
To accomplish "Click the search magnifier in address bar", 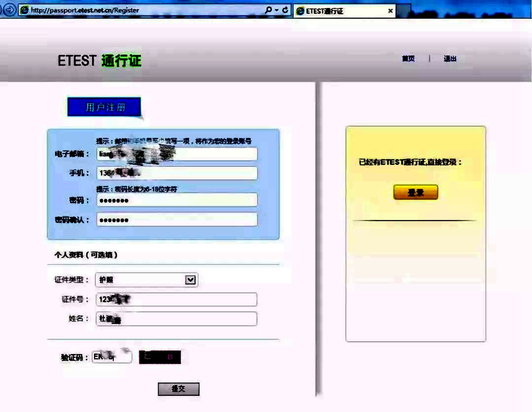I will [268, 10].
